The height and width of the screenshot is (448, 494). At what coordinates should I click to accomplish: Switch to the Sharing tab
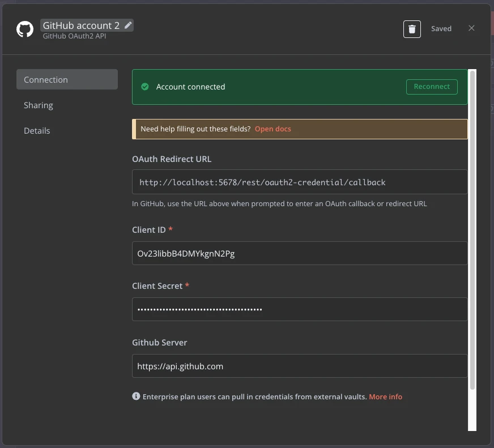coord(39,105)
